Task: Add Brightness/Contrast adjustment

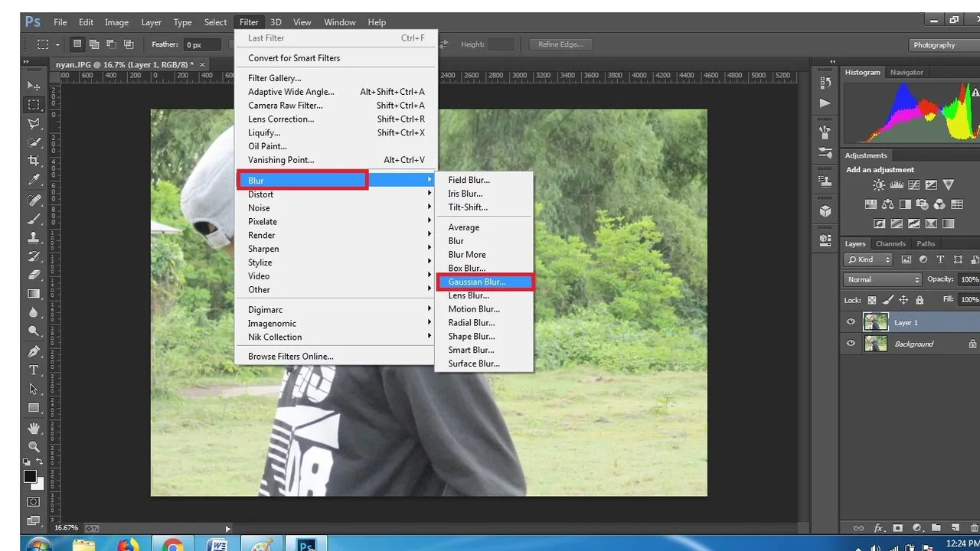Action: click(879, 184)
